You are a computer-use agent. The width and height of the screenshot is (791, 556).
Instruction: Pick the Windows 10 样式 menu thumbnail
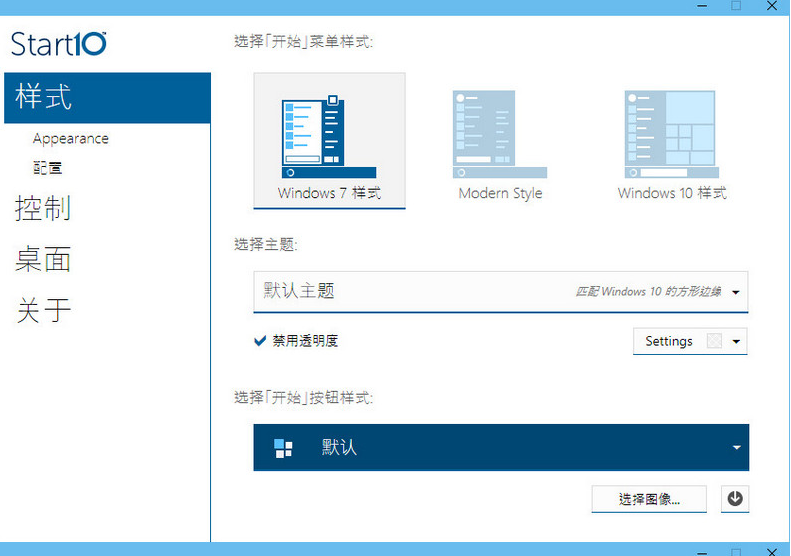coord(672,145)
